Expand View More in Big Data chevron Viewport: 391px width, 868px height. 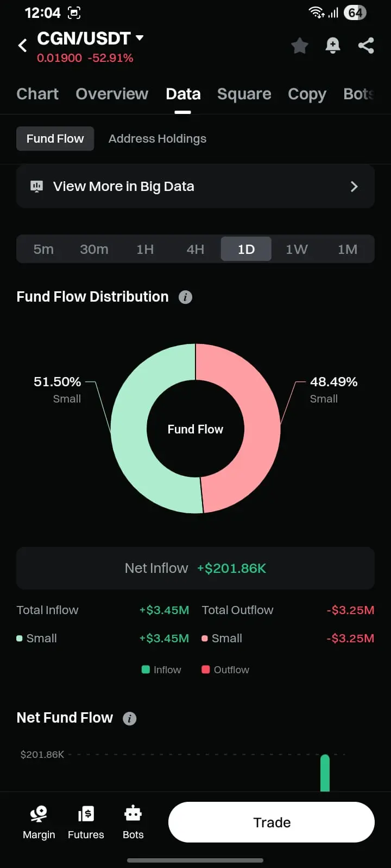(354, 187)
